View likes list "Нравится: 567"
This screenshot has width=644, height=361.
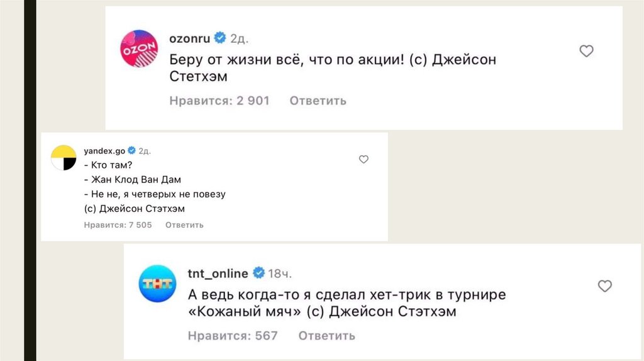(x=232, y=336)
